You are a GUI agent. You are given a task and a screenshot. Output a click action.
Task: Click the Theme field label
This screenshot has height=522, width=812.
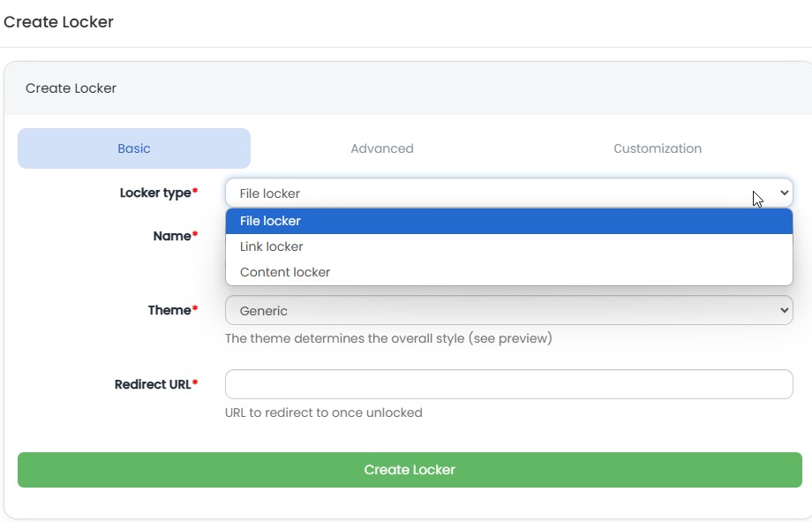click(172, 311)
